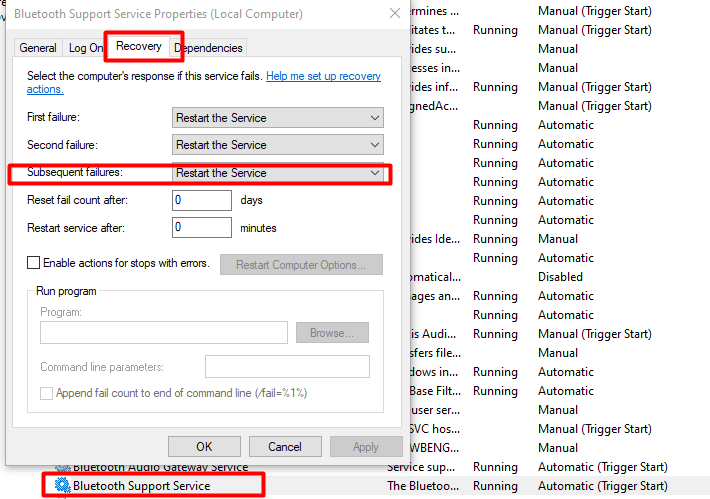Click the Command line parameters field
The width and height of the screenshot is (710, 499).
click(287, 366)
